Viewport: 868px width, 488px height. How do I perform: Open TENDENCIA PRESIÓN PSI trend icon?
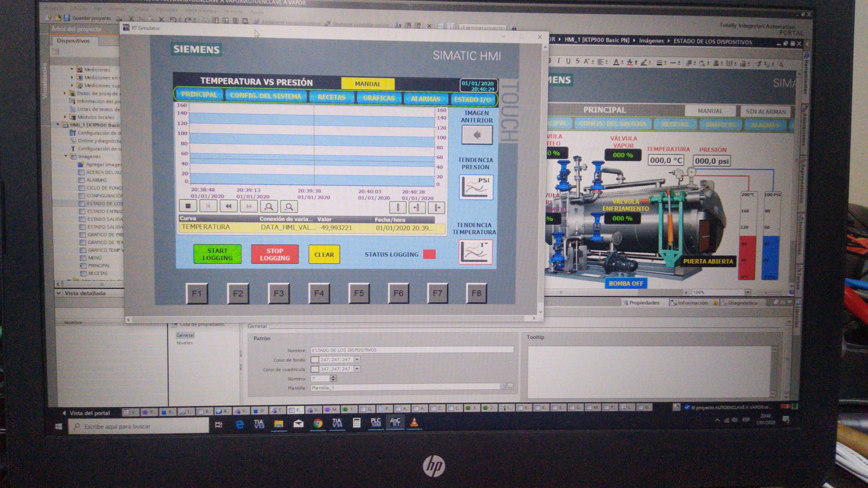(476, 187)
